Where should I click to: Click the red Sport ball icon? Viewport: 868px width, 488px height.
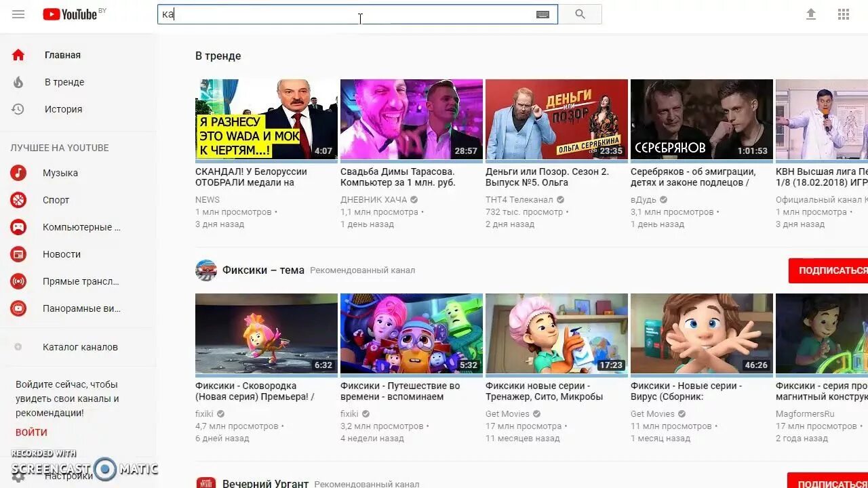click(x=18, y=200)
